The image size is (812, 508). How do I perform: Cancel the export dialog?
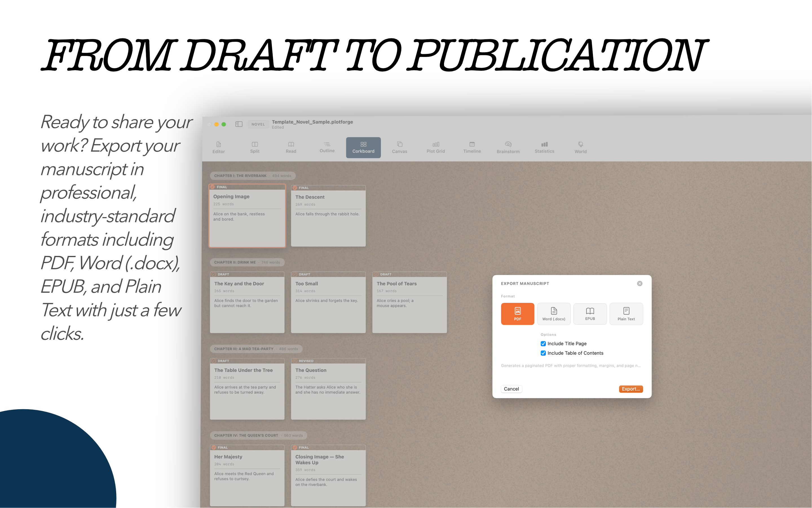[511, 389]
